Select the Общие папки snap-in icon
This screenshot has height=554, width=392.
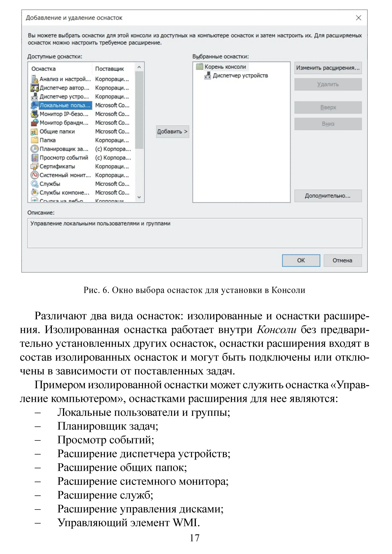pyautogui.click(x=34, y=132)
